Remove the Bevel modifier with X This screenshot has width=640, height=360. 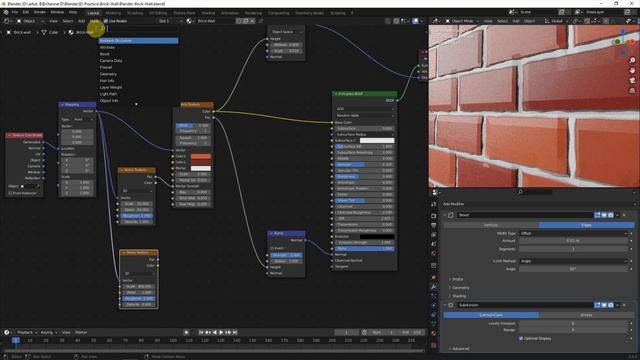[x=624, y=215]
